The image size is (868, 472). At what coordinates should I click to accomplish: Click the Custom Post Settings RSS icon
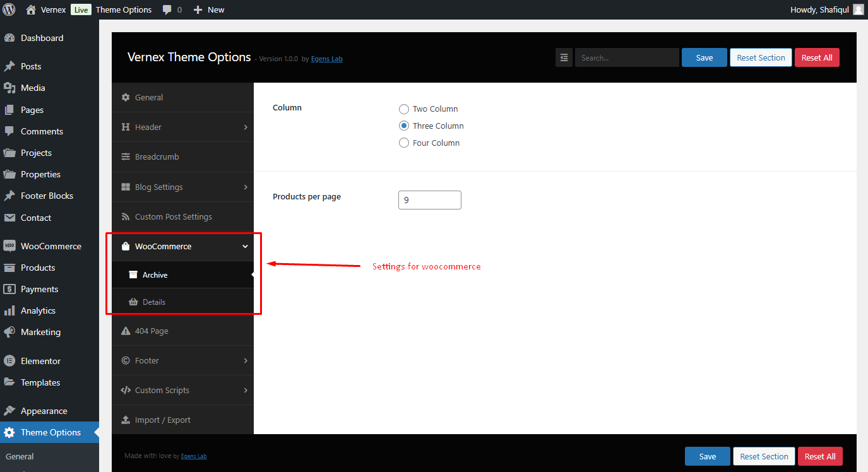pos(125,216)
